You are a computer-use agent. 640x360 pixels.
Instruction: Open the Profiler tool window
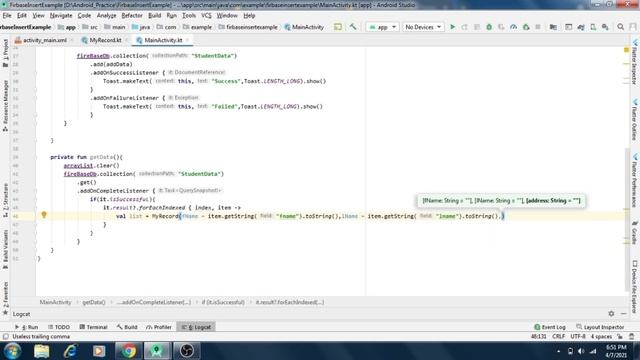(x=159, y=327)
